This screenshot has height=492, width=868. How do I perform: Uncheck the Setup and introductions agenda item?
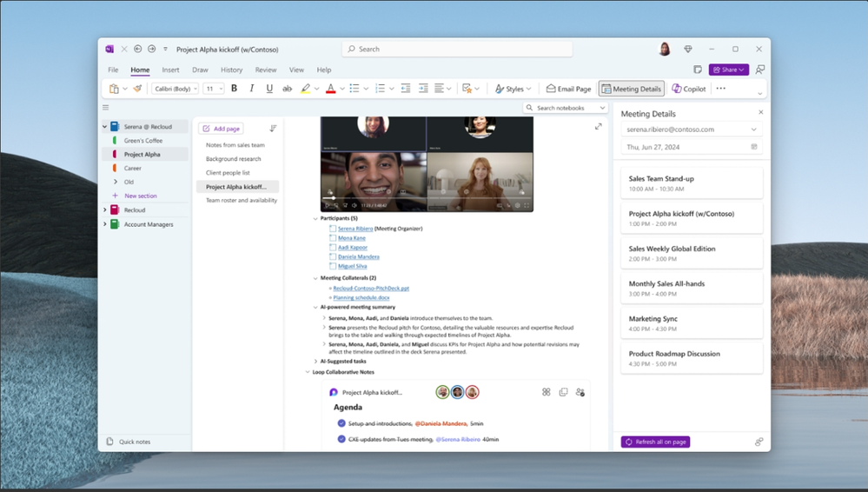point(341,423)
